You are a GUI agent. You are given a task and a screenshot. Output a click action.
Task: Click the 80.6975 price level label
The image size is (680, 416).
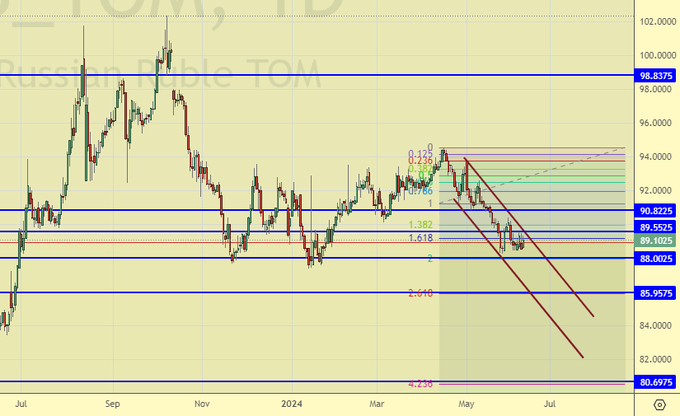click(657, 382)
